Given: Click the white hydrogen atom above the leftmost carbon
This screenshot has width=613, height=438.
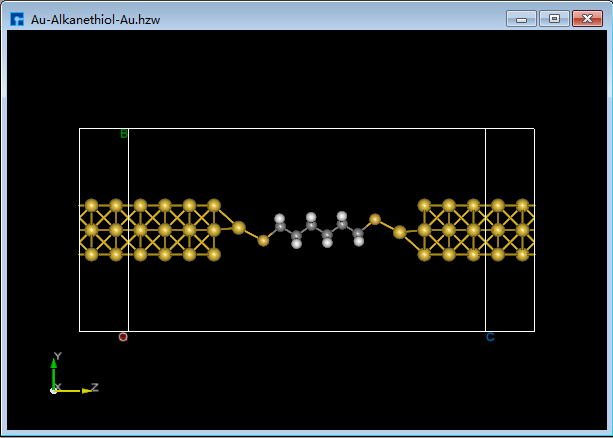Looking at the screenshot, I should point(281,217).
